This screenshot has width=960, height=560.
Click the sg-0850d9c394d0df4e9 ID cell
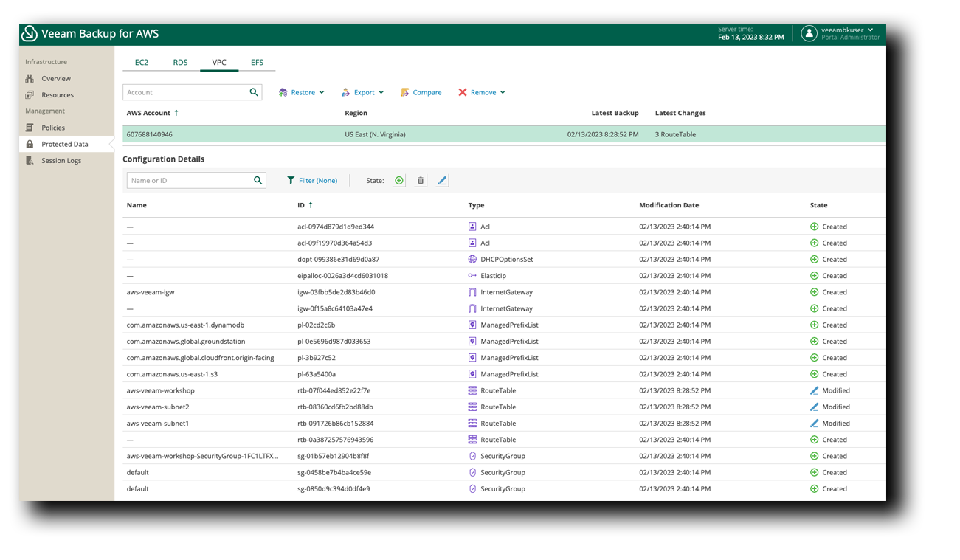point(334,488)
